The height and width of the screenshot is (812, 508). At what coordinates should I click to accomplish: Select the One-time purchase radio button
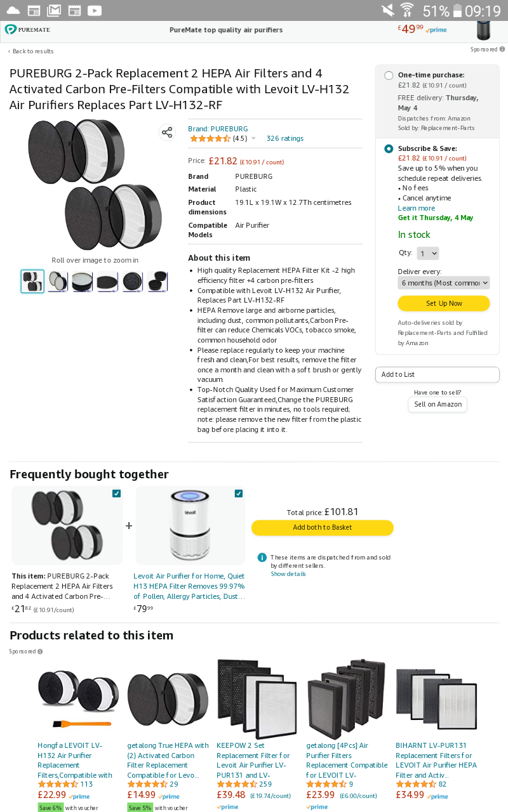coord(389,75)
